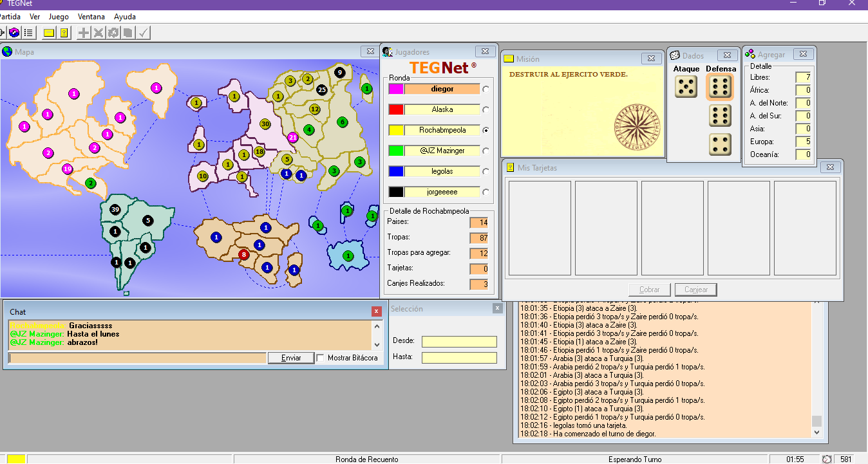
Task: Select the radio button next to diegor
Action: tap(486, 89)
